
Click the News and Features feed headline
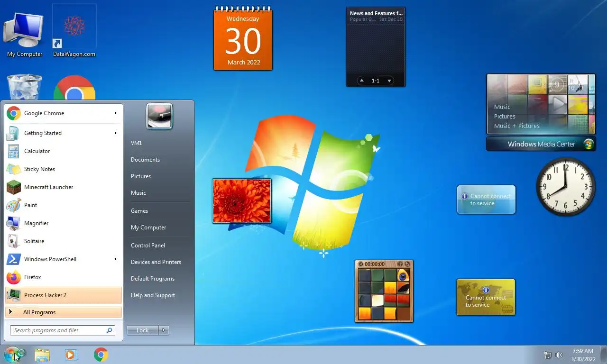[376, 13]
